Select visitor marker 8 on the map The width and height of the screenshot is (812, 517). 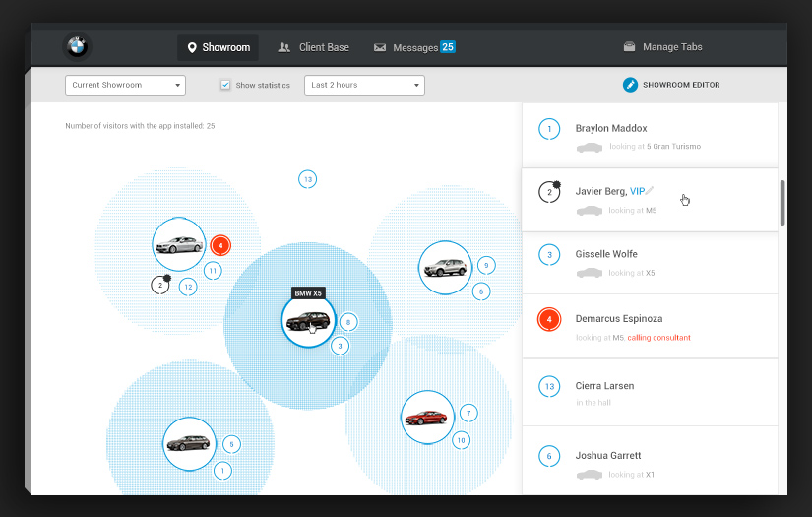tap(348, 322)
